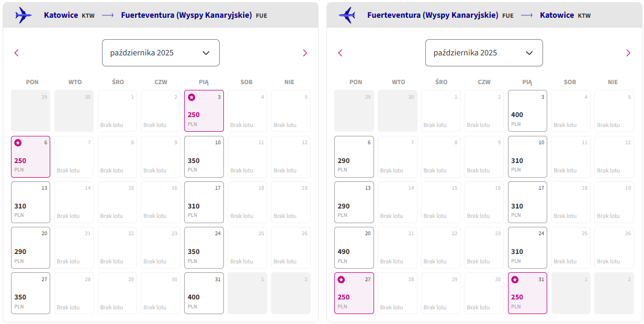Choose return October 20 for 490 PLN
The height and width of the screenshot is (324, 644).
coord(354,248)
